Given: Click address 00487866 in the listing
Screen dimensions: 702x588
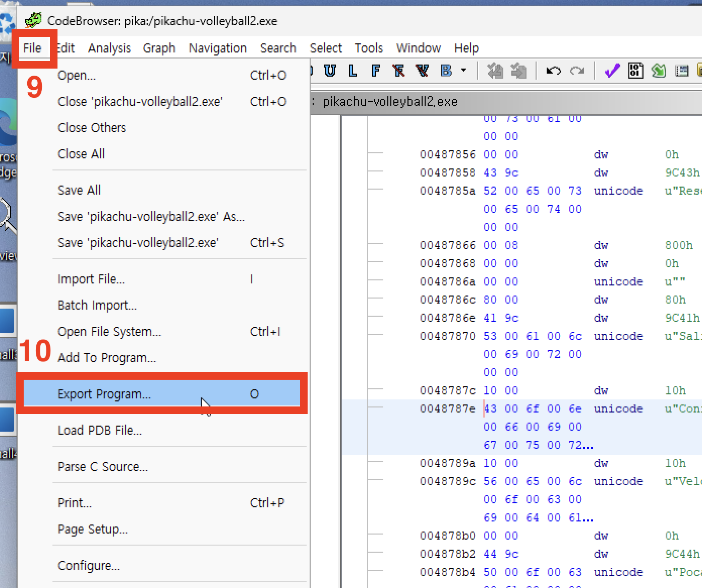Looking at the screenshot, I should [448, 245].
